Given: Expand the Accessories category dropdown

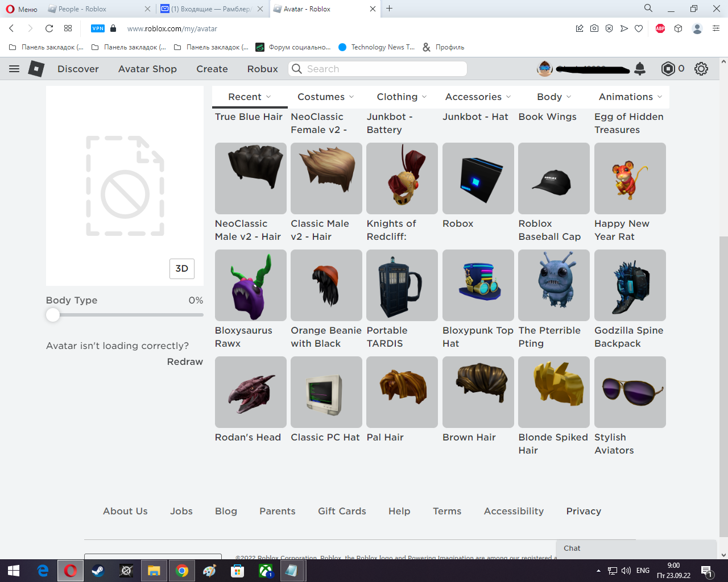Looking at the screenshot, I should coord(478,97).
